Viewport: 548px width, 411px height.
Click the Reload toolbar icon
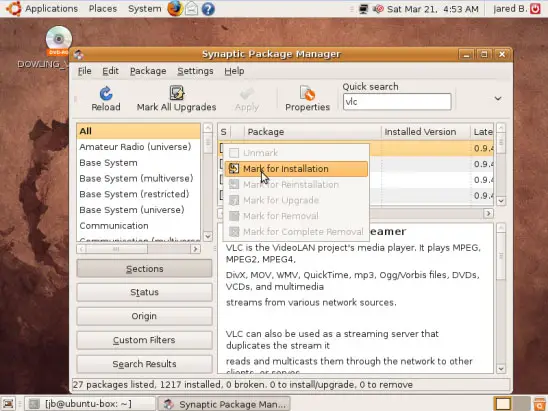click(x=106, y=93)
